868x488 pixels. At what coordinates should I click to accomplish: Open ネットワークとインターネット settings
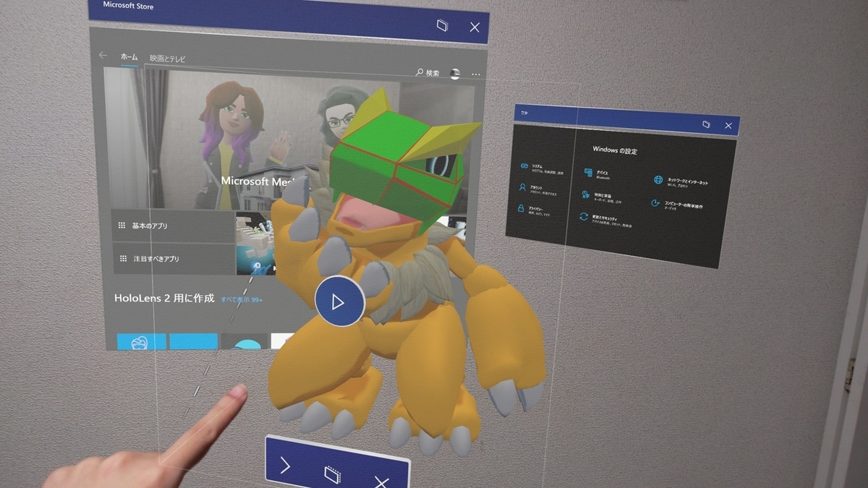[x=681, y=181]
